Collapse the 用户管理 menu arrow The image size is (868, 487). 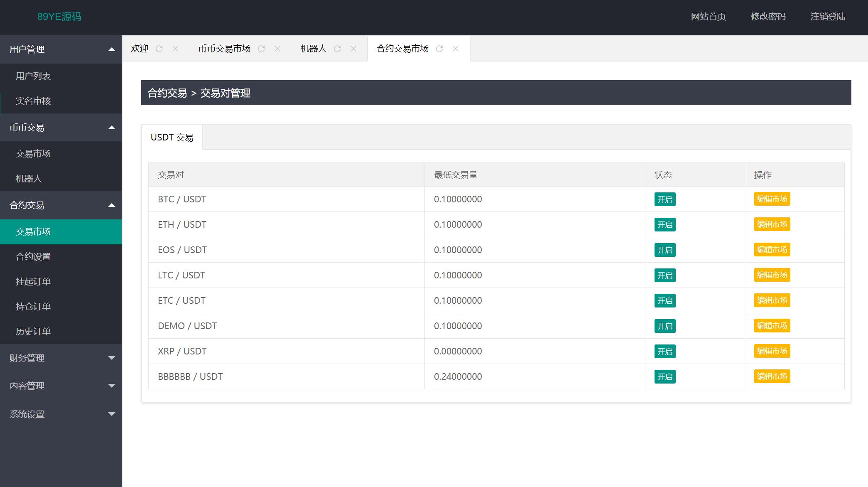tap(111, 49)
